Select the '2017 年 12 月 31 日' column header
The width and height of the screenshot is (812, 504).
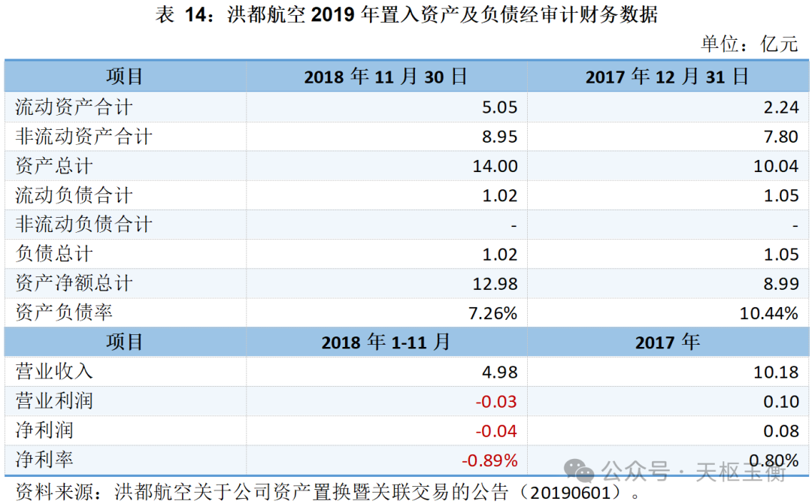click(x=667, y=77)
